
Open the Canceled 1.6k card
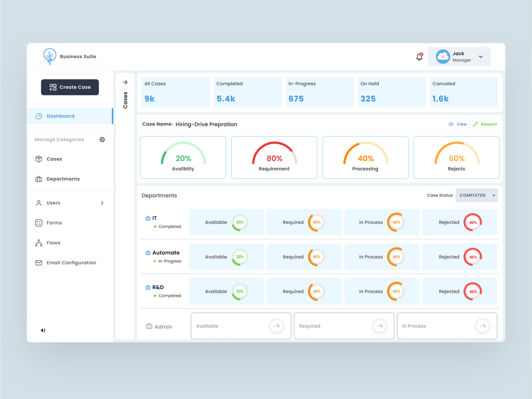[464, 92]
